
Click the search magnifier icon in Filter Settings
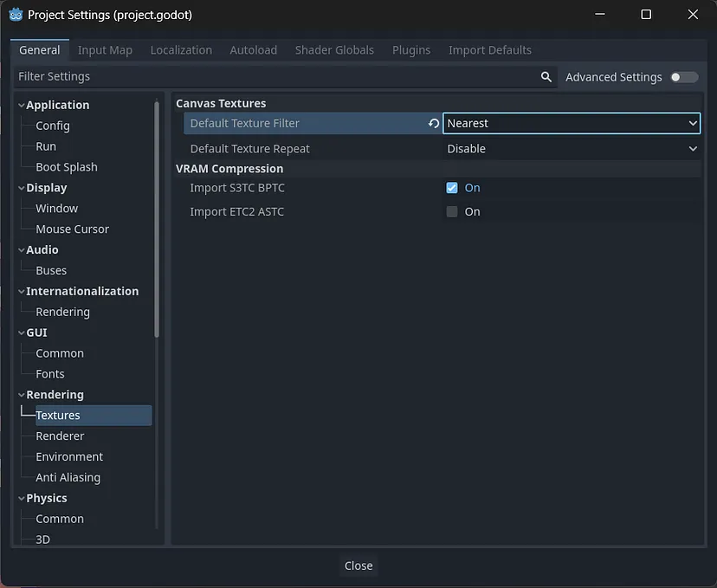(546, 77)
